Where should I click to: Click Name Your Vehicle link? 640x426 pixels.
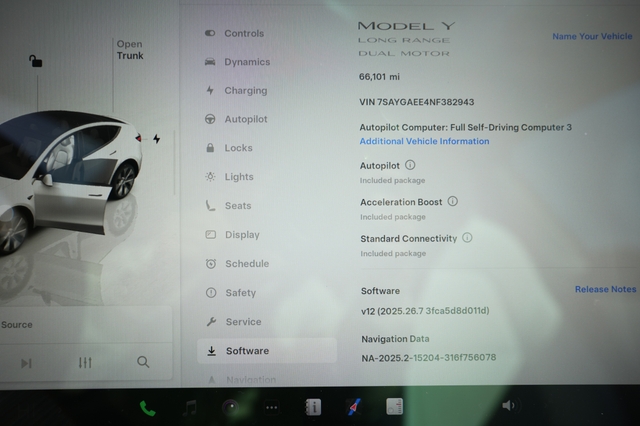coord(592,36)
